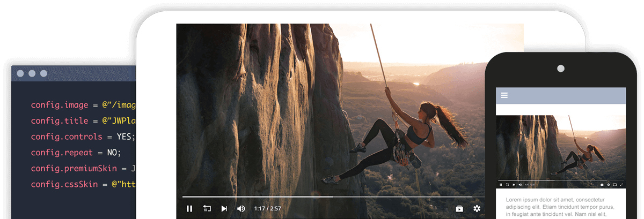Open related videos on phone player
This screenshot has width=644, height=219.
[x=602, y=185]
